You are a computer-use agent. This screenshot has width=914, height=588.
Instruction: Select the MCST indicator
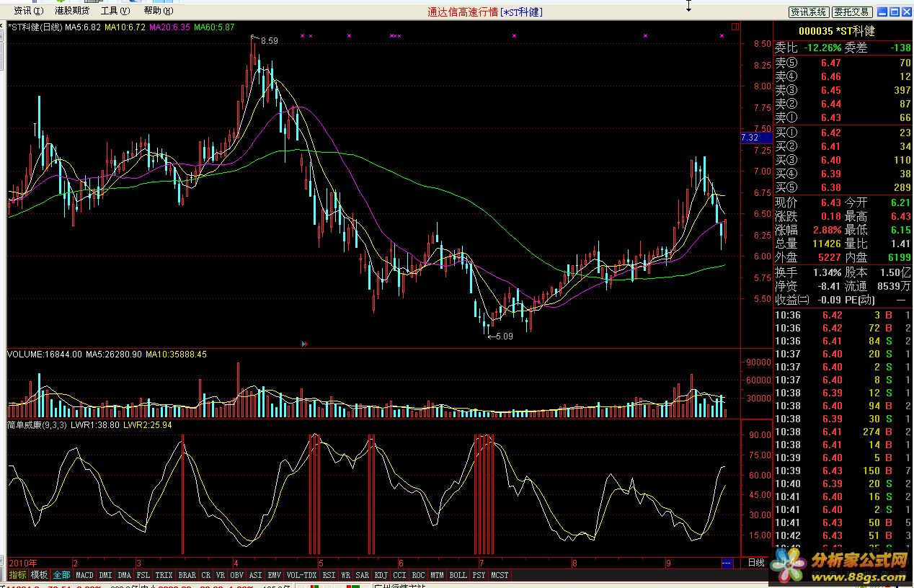coord(500,575)
